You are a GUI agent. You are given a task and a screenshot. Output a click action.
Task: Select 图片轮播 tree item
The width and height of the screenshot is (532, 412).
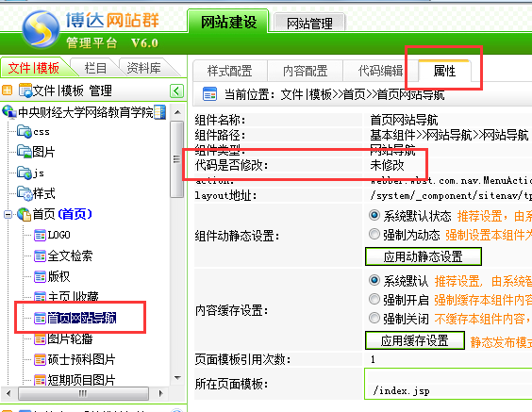coord(70,338)
